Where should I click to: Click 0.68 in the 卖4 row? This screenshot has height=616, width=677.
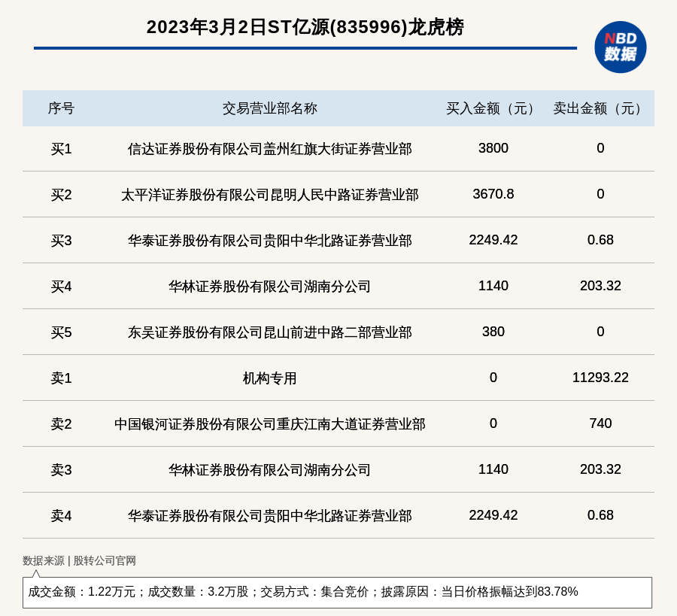pyautogui.click(x=600, y=514)
